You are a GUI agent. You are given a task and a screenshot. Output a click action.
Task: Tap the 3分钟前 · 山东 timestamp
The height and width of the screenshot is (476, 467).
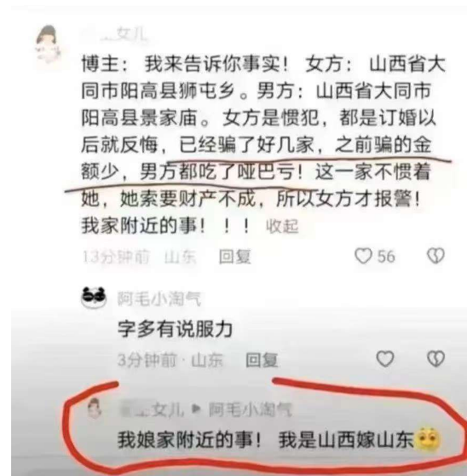[170, 360]
